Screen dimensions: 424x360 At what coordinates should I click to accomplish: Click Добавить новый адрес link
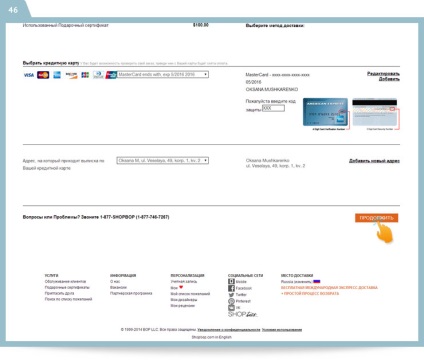click(x=374, y=161)
